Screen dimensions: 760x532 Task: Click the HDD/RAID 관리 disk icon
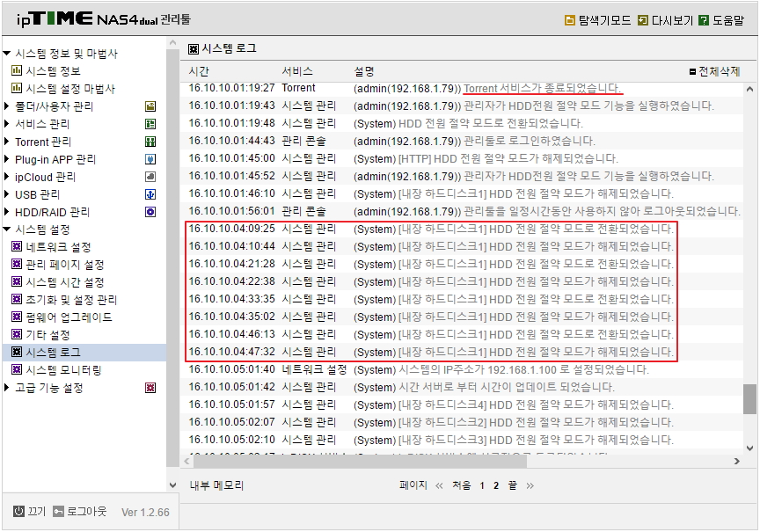150,212
